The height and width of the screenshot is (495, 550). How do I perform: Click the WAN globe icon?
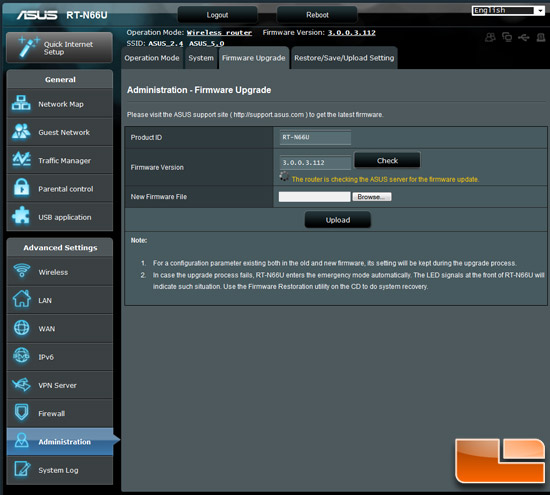click(22, 328)
